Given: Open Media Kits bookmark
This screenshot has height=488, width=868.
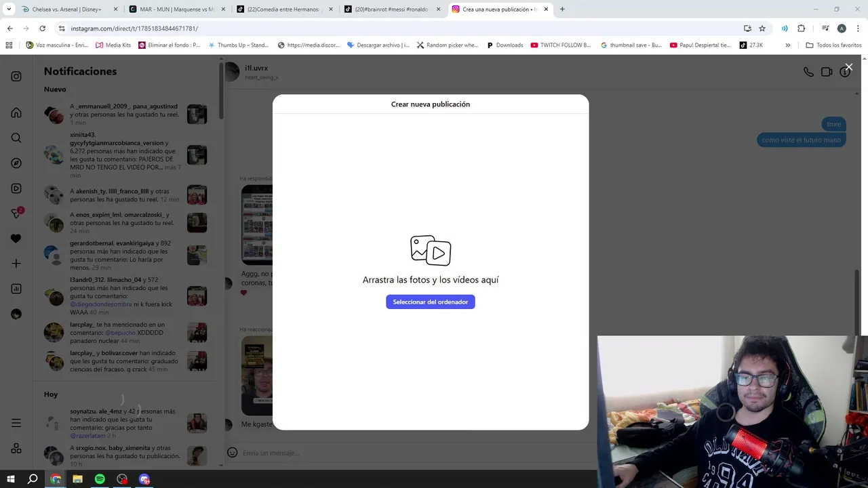Looking at the screenshot, I should (113, 45).
